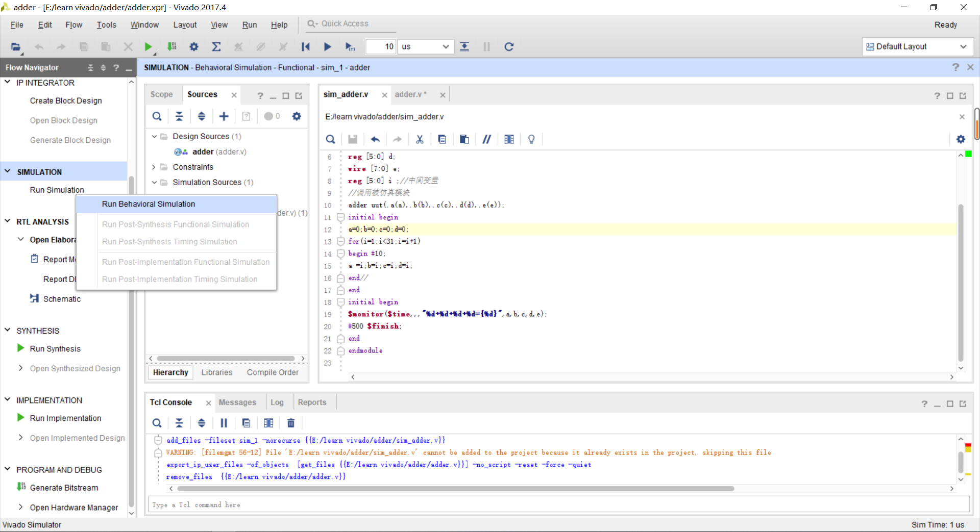Click the editor Undo arrow

coord(375,139)
